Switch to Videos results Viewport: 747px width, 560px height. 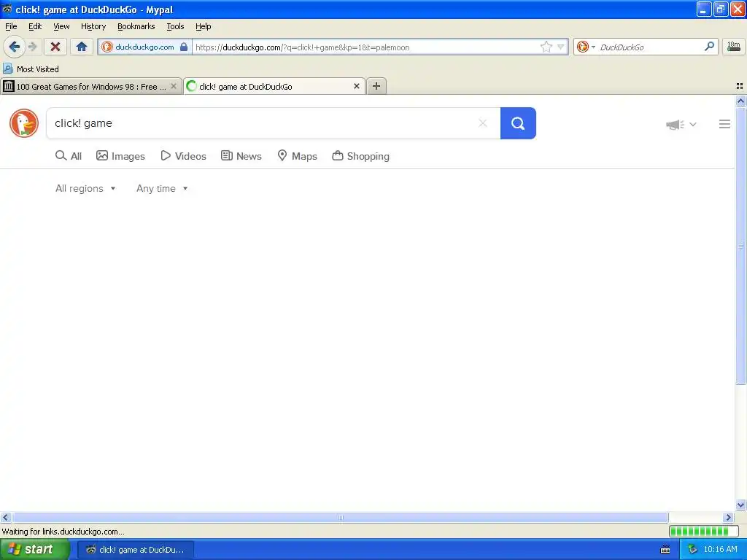tap(183, 156)
